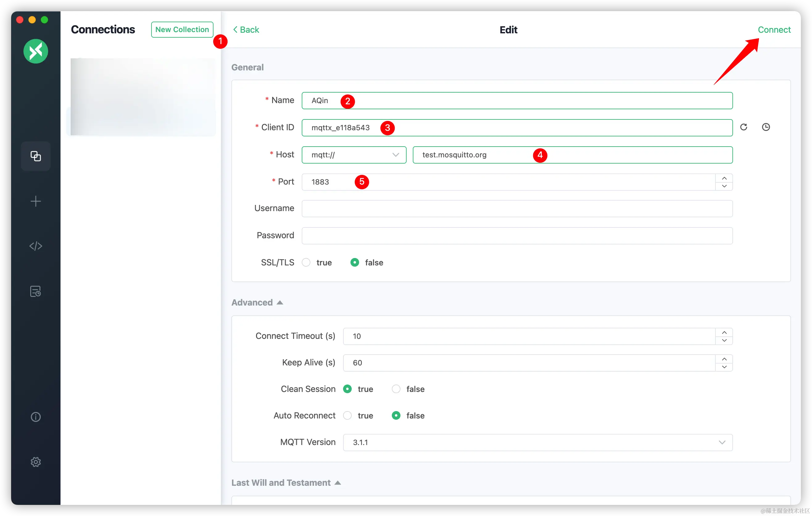Image resolution: width=812 pixels, height=516 pixels.
Task: Open the MQTT Version dropdown
Action: (x=537, y=442)
